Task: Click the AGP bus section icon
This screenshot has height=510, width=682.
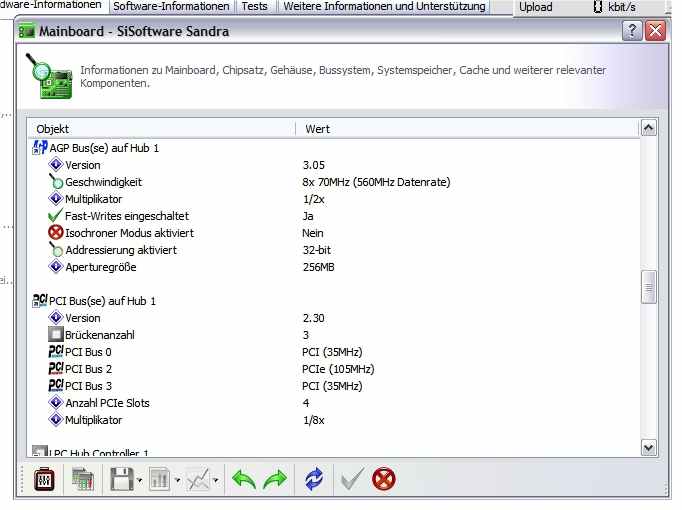Action: 40,148
